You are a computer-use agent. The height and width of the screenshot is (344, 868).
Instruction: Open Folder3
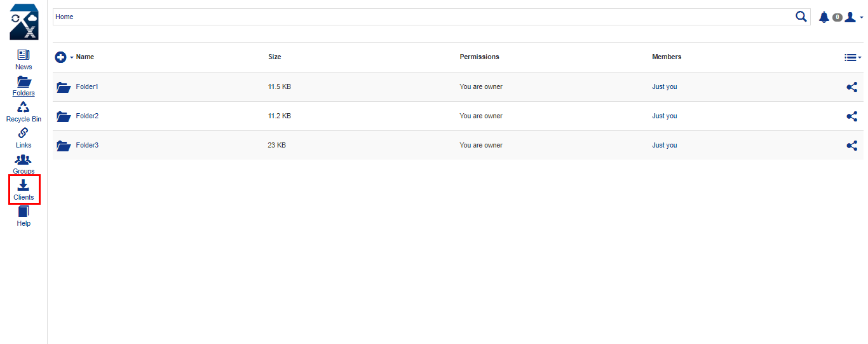tap(87, 145)
